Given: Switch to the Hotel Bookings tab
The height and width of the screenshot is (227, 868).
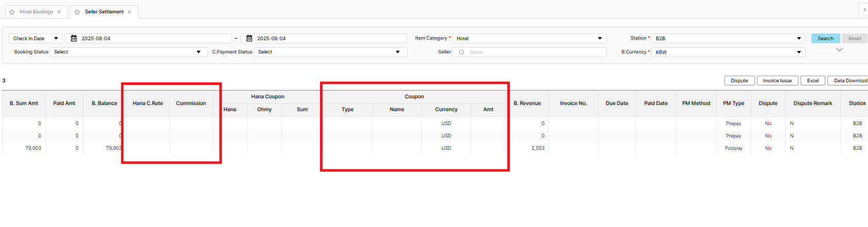Looking at the screenshot, I should point(36,12).
